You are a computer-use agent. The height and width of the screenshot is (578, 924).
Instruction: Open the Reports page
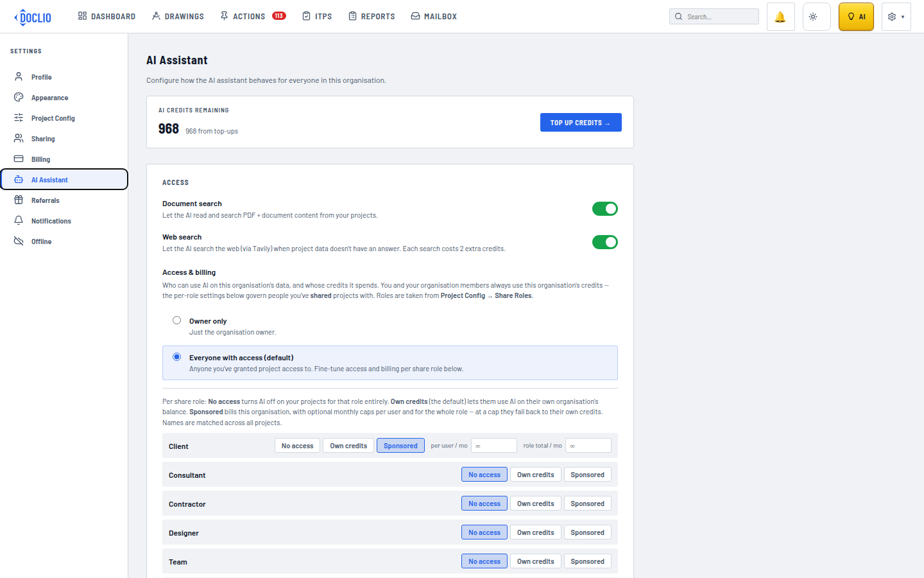[x=372, y=16]
